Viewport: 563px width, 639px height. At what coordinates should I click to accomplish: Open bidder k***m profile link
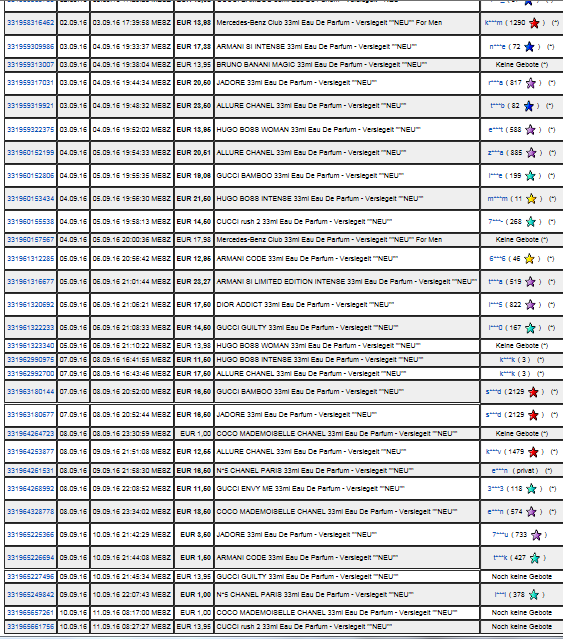click(493, 23)
